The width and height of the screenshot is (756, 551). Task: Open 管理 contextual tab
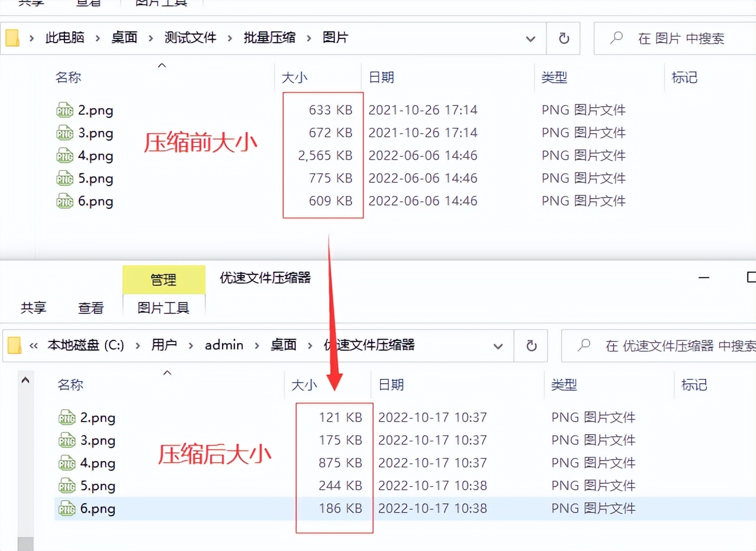[x=164, y=280]
